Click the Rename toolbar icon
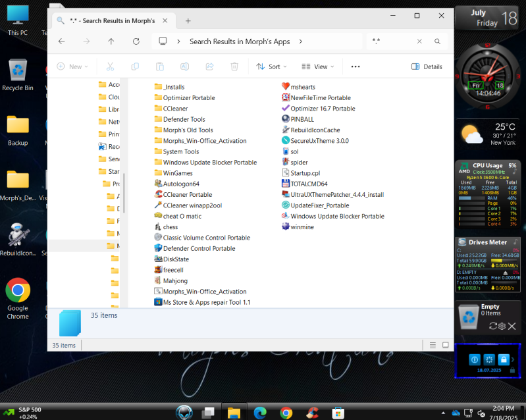This screenshot has width=526, height=420. click(184, 66)
